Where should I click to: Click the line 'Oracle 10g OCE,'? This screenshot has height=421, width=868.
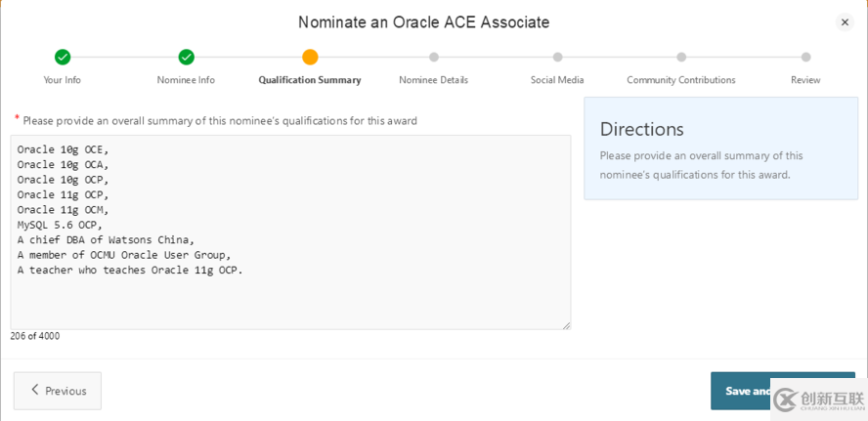63,149
